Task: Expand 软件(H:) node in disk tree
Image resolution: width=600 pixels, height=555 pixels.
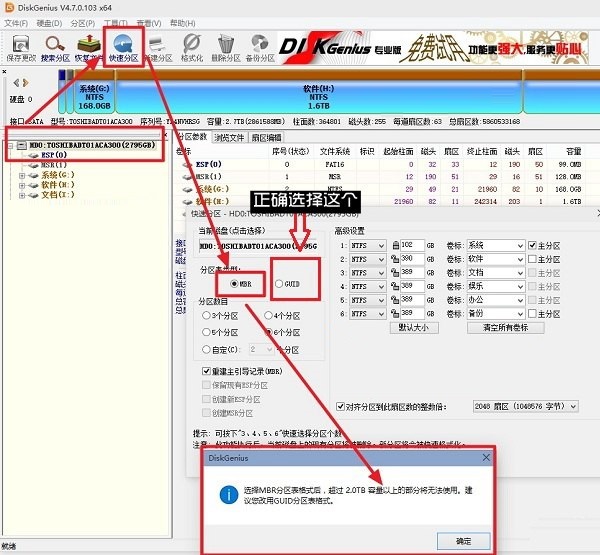Action: [22, 185]
